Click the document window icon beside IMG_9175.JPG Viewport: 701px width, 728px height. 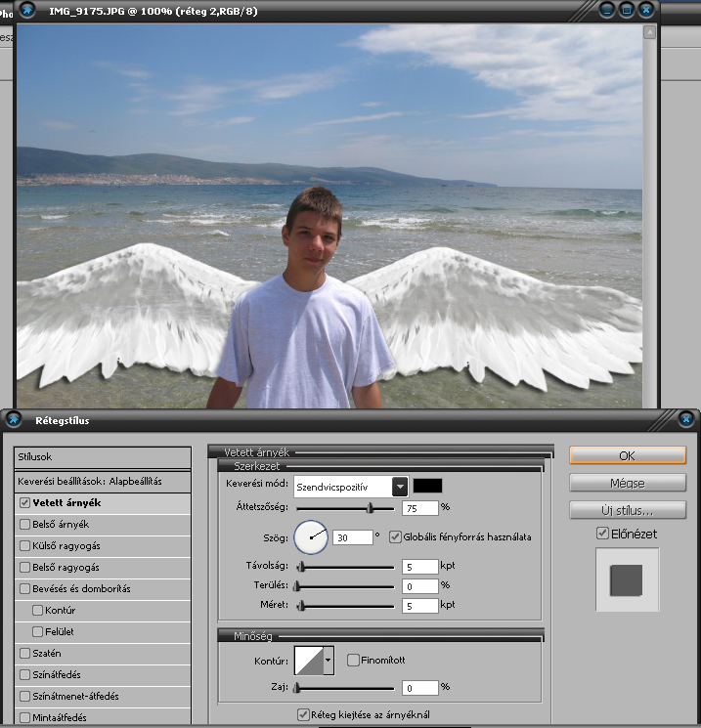(27, 10)
